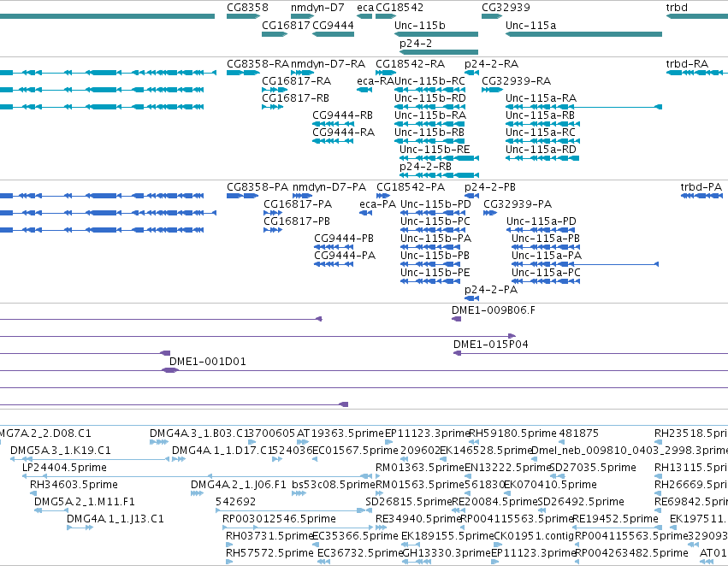
Task: Select transcript Unc-115a-RC
Action: click(541, 133)
